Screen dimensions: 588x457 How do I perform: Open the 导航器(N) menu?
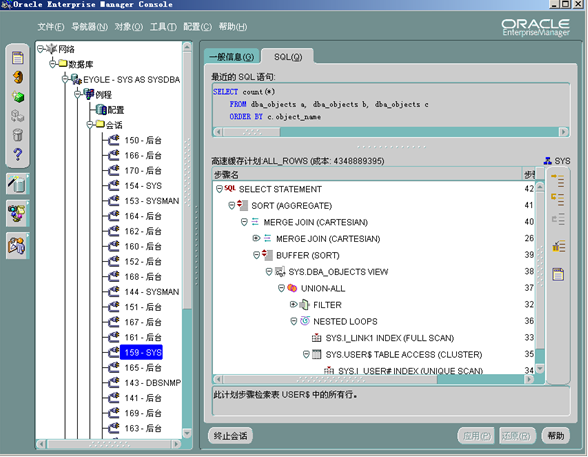(90, 27)
